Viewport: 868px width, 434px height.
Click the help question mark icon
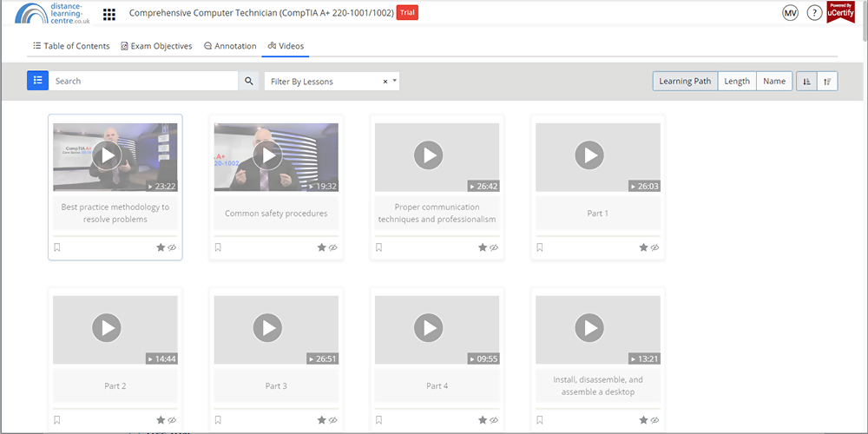(814, 13)
